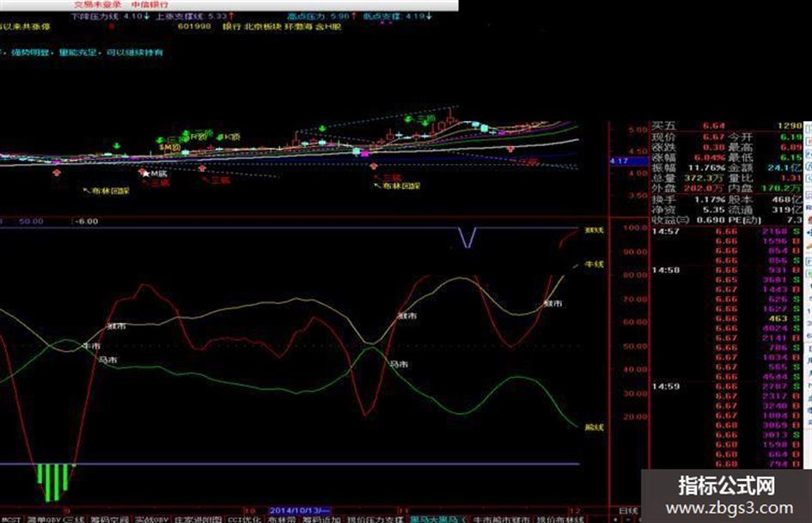The height and width of the screenshot is (523, 812).
Task: Select the highlighted 黑马大黑马 tab
Action: pyautogui.click(x=437, y=519)
